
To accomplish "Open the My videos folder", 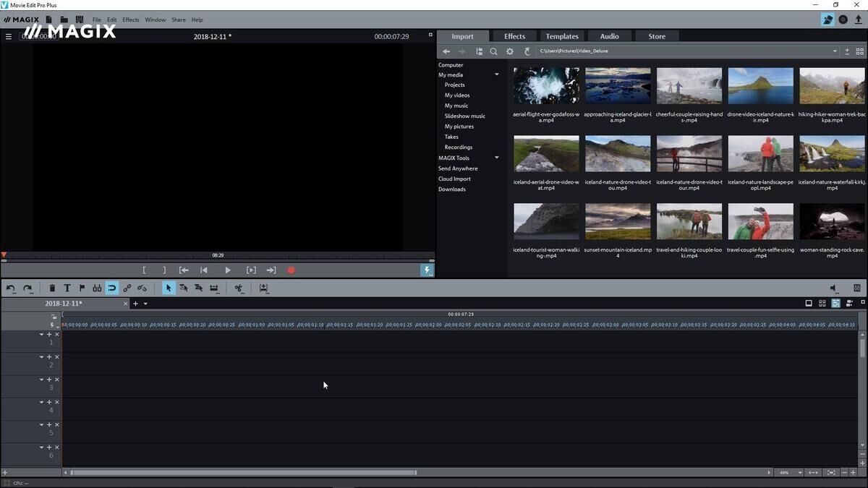I will tap(457, 95).
